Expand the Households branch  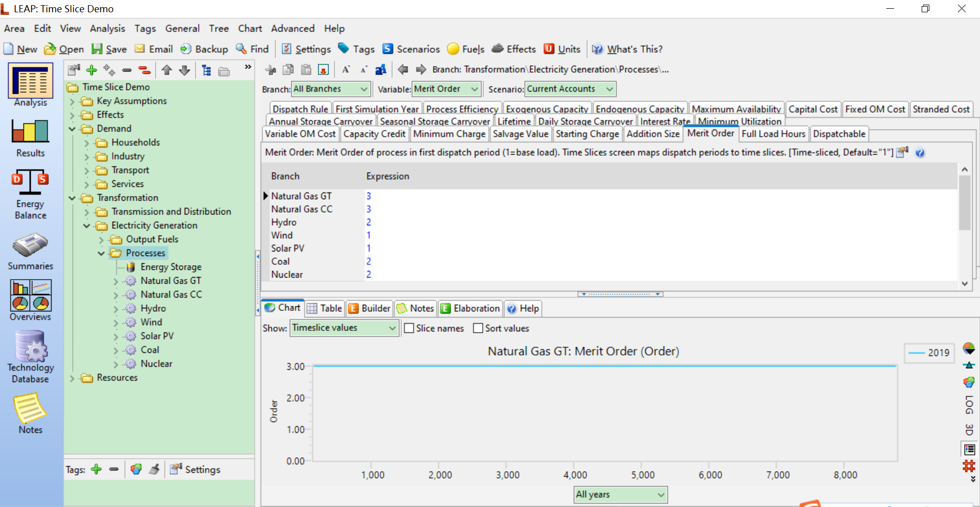(86, 143)
